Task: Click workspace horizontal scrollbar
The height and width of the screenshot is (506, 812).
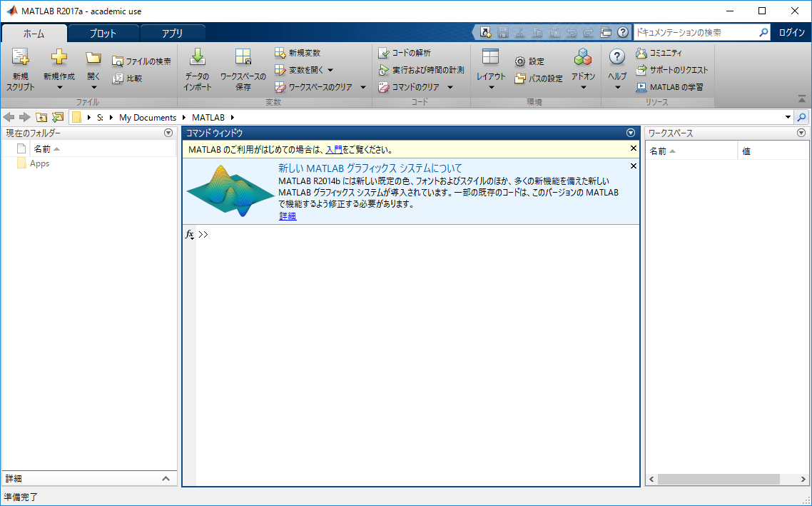Action: tap(719, 480)
